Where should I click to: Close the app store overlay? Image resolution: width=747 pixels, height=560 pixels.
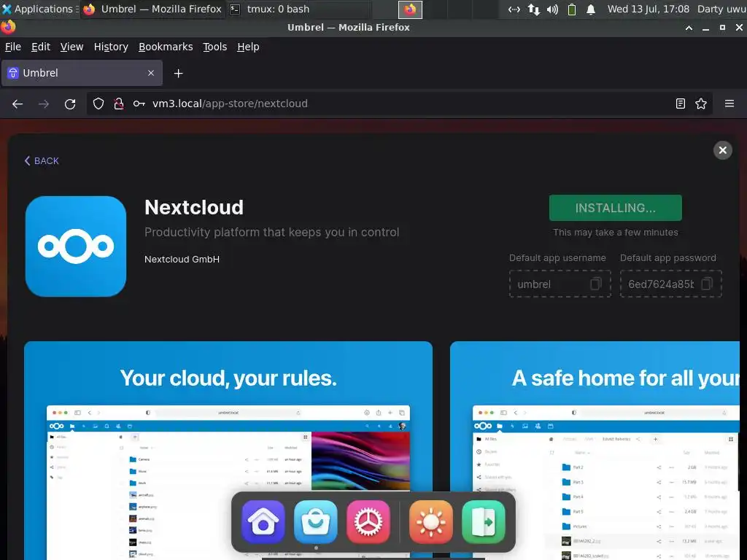(723, 150)
